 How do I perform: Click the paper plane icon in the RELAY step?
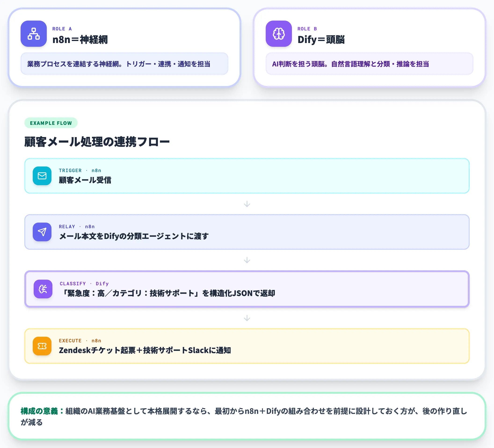42,232
